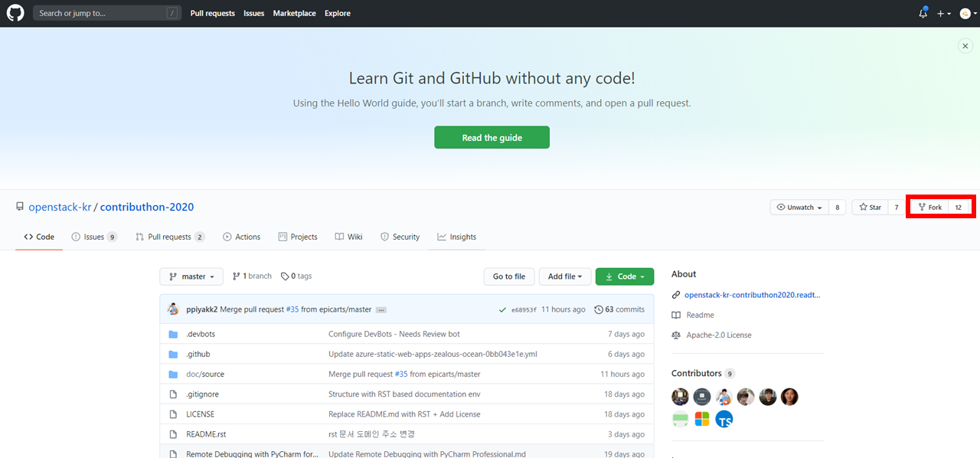Screen dimensions: 980x458
Task: Switch to the Actions tab
Action: pos(241,237)
